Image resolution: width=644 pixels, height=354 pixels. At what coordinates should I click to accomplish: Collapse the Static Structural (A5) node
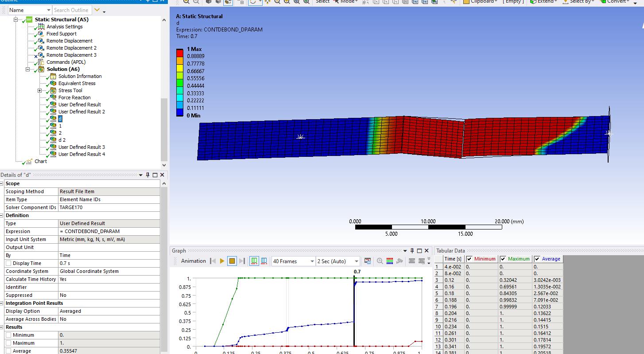tap(16, 19)
